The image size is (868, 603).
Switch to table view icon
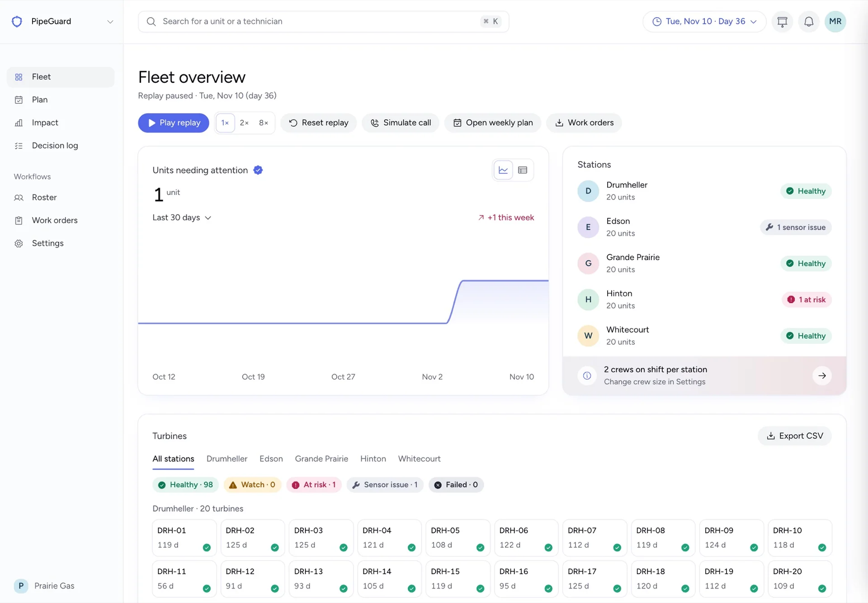point(523,170)
